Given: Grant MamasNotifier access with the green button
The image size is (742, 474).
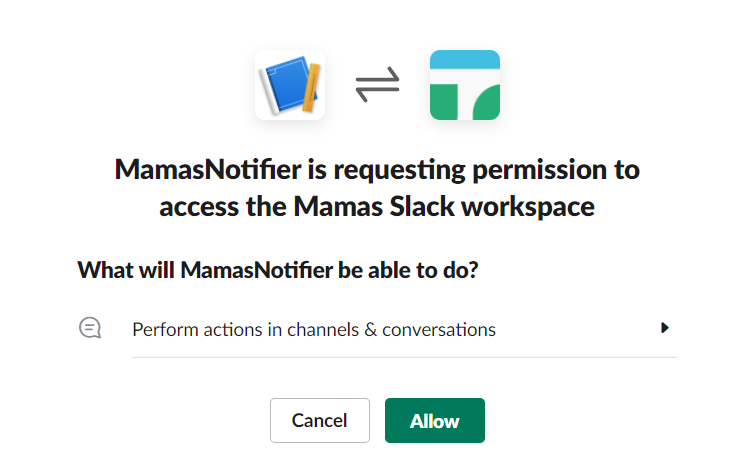Looking at the screenshot, I should click(434, 420).
